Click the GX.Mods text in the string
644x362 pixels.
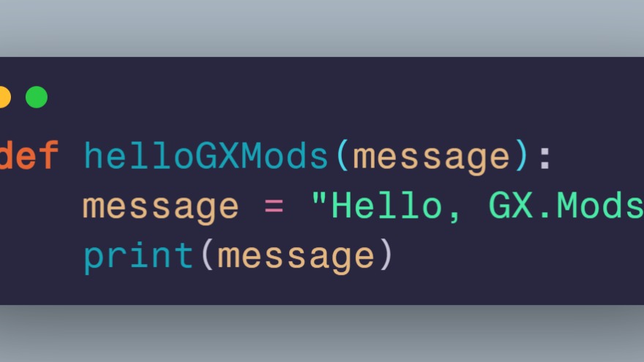tap(566, 205)
